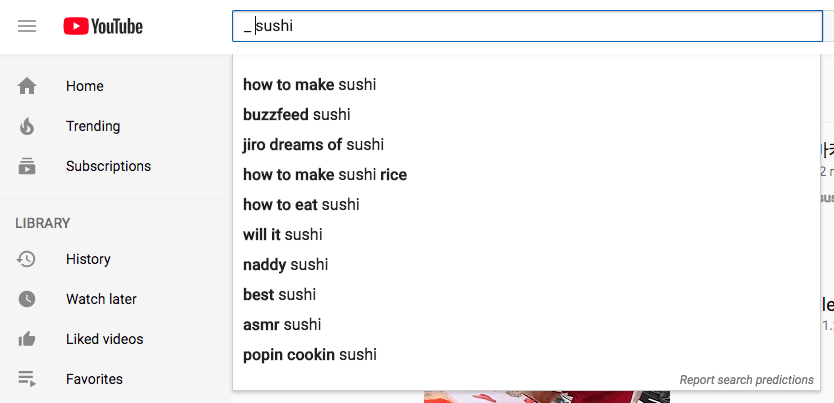Open the Trending sidebar label

93,127
